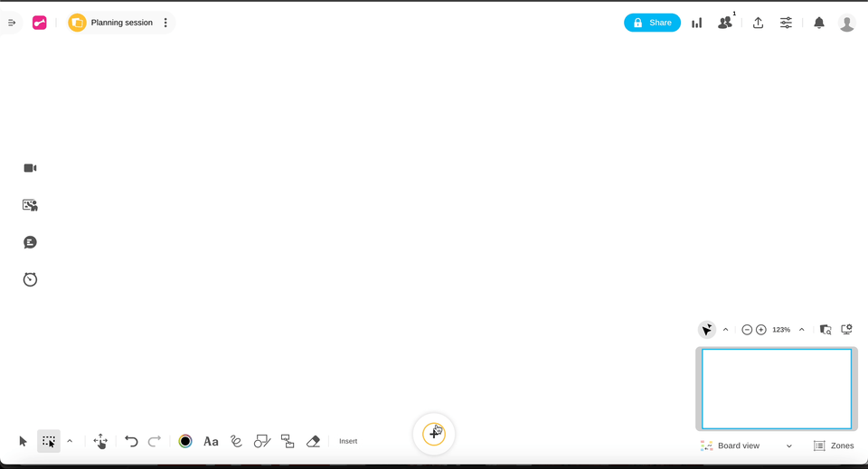The height and width of the screenshot is (469, 868).
Task: View notifications bell
Action: pyautogui.click(x=819, y=23)
